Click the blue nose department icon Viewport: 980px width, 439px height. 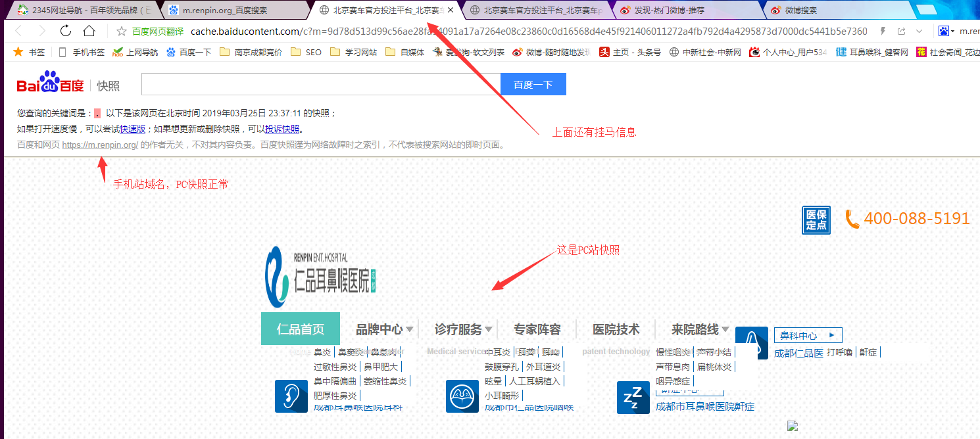pos(752,343)
